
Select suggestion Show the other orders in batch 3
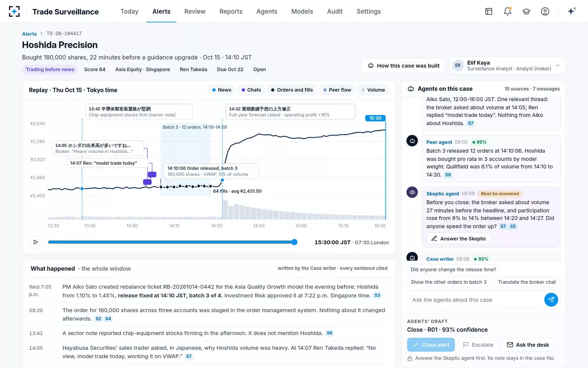coord(449,282)
